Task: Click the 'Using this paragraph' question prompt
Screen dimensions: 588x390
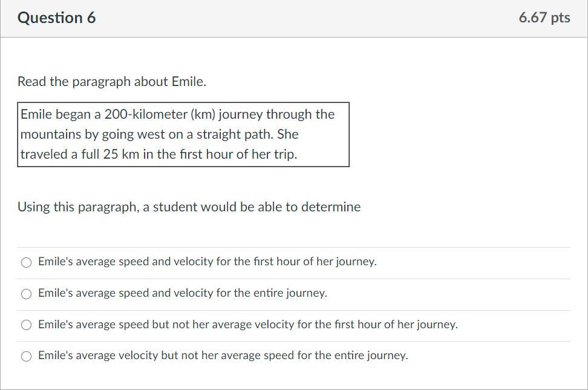Action: pyautogui.click(x=189, y=207)
